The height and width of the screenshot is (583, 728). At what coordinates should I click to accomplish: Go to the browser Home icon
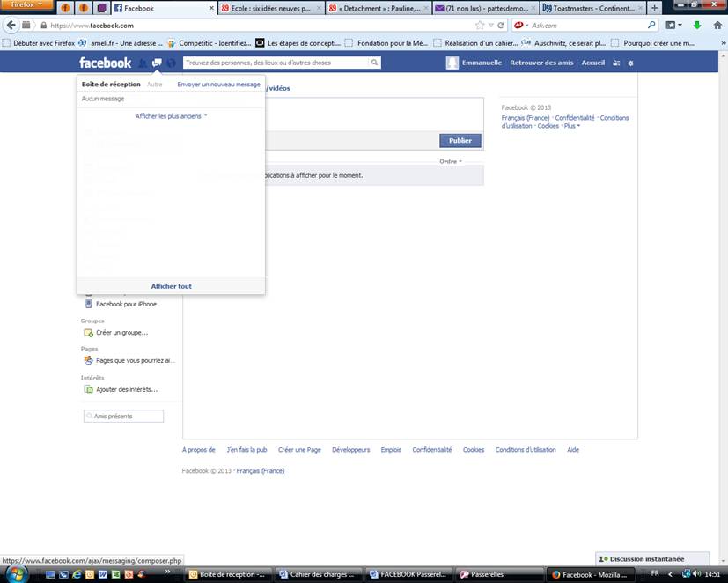point(717,25)
